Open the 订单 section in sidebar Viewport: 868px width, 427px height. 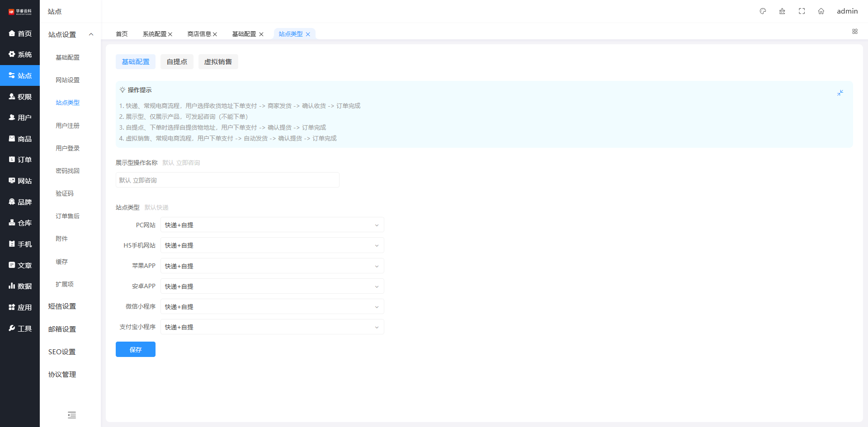20,160
